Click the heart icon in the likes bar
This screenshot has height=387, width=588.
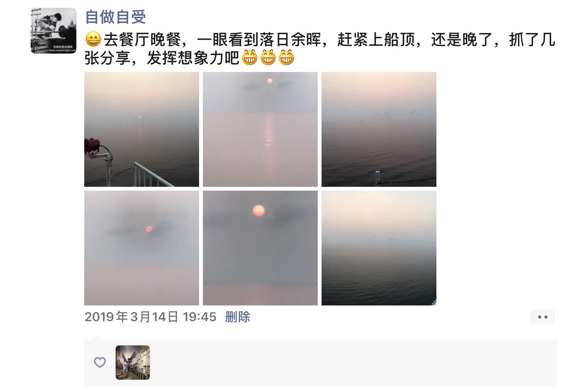(x=100, y=362)
